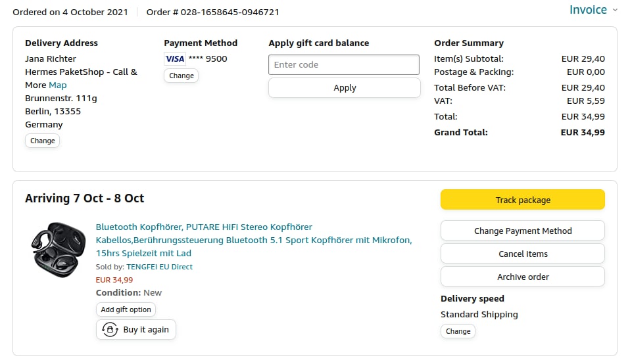The image size is (630, 364).
Task: Archive this order
Action: click(523, 277)
